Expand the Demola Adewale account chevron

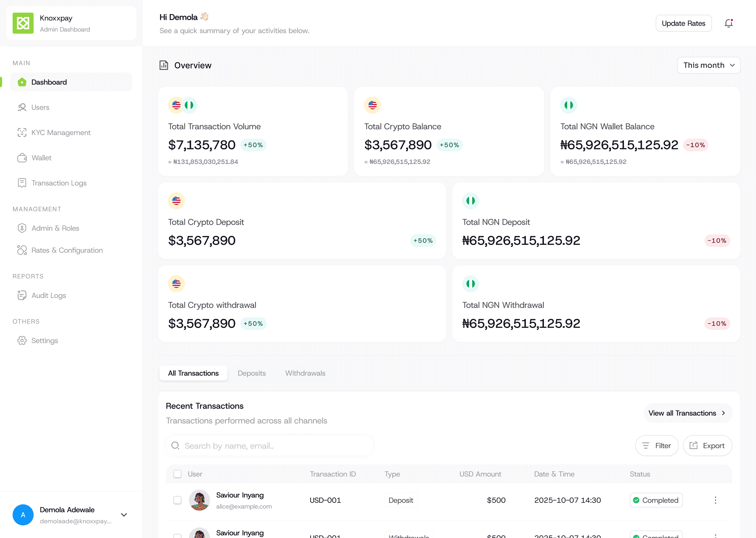point(124,515)
